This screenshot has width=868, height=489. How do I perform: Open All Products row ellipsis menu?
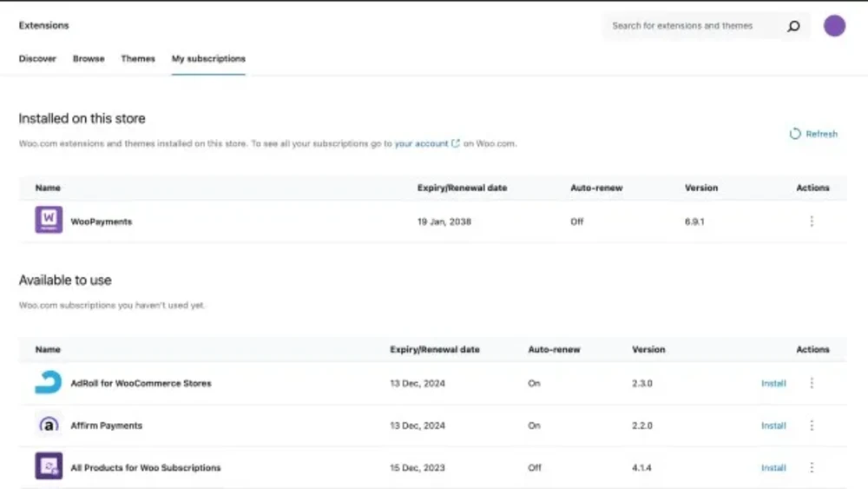click(812, 467)
